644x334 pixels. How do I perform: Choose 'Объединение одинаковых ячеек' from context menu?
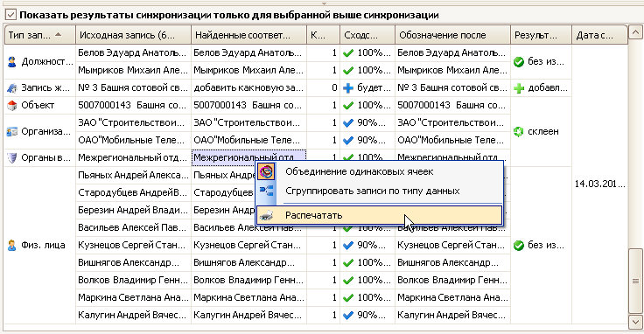pos(379,172)
